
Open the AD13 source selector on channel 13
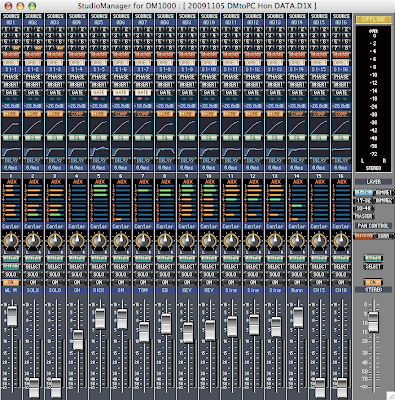[275, 22]
